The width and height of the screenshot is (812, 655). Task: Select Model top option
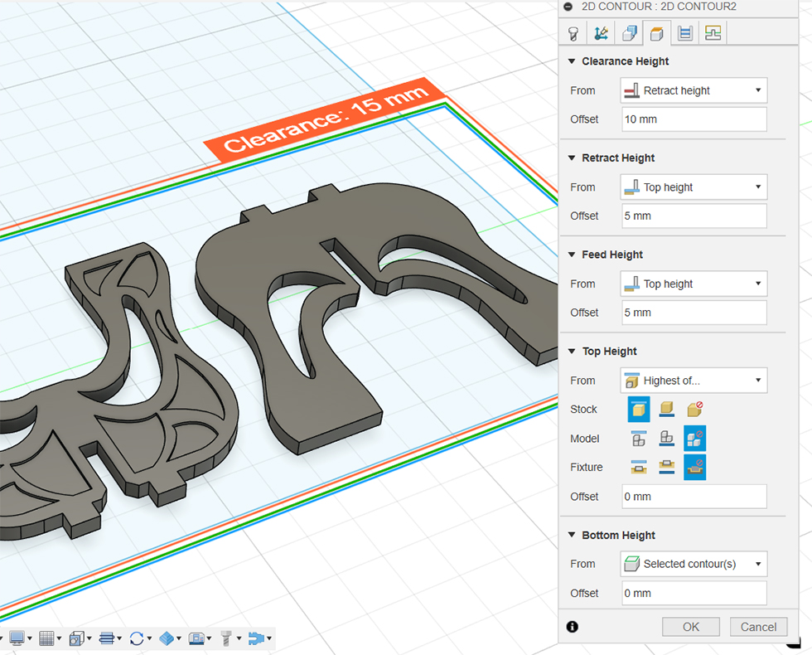point(639,439)
